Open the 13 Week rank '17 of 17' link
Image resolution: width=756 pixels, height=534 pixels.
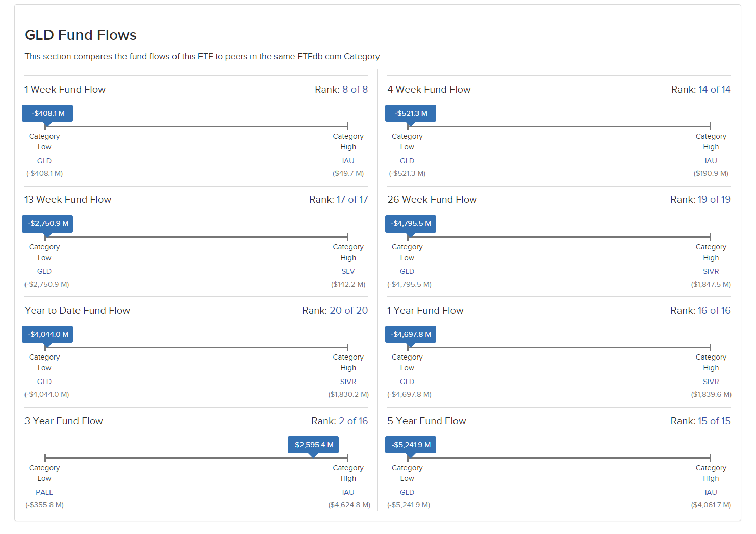tap(352, 200)
